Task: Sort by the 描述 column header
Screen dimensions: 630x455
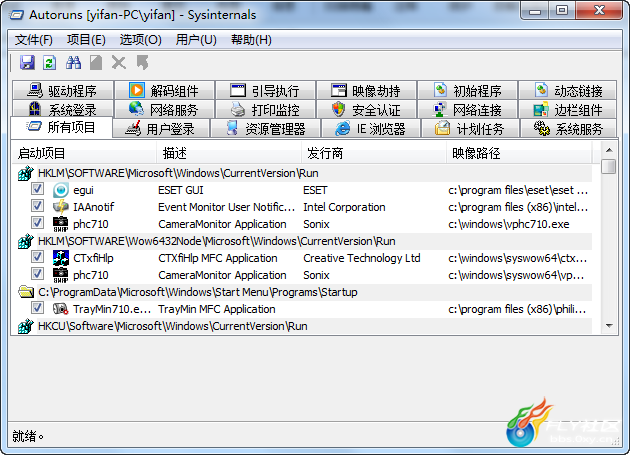Action: (x=229, y=153)
